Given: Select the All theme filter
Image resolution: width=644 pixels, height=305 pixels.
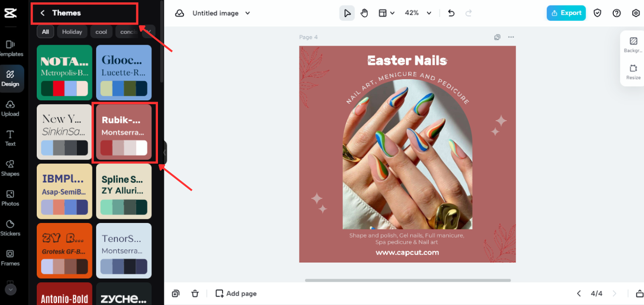Looking at the screenshot, I should (45, 32).
